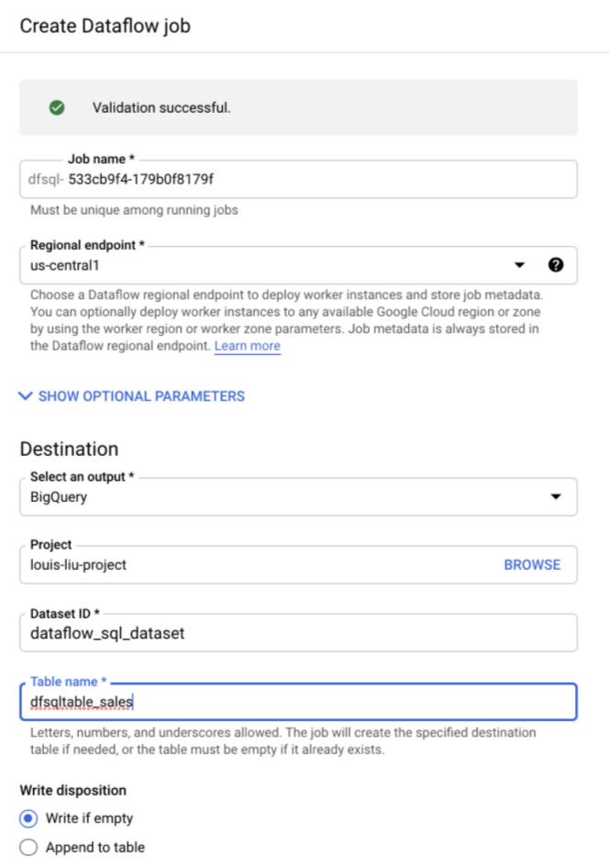Viewport: 609px width, 868px height.
Task: Follow the Learn more link
Action: pyautogui.click(x=247, y=346)
